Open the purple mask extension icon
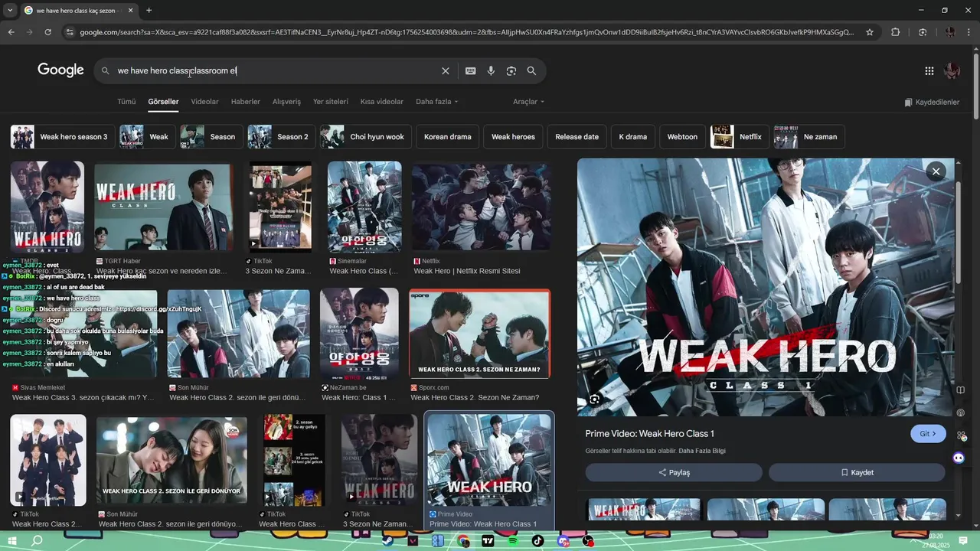Image resolution: width=980 pixels, height=551 pixels. click(x=959, y=458)
